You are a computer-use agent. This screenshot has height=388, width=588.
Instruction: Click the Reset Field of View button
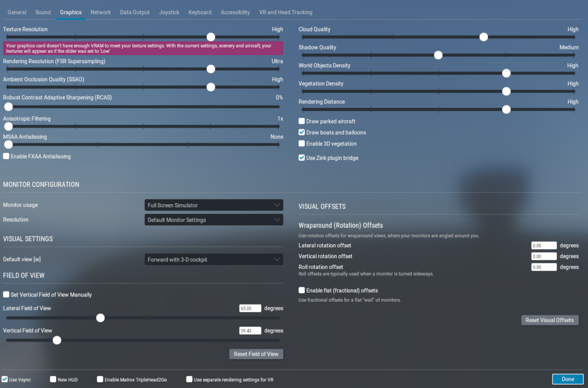click(256, 354)
